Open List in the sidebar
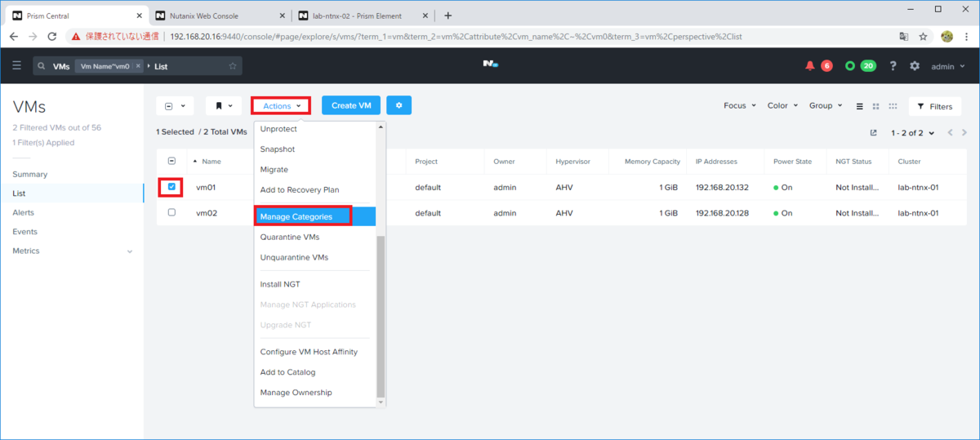Screen dimensions: 980x440 click(x=19, y=193)
